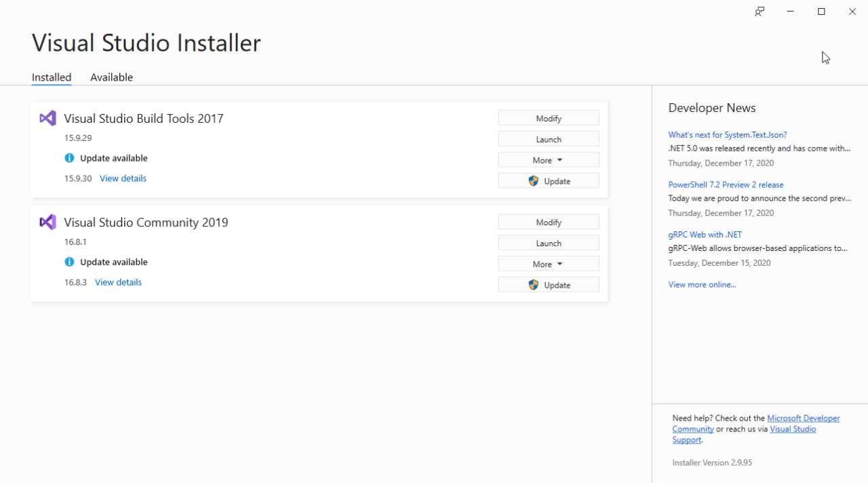Close the Visual Studio Installer window
Viewport: 868px width, 483px height.
coord(852,12)
